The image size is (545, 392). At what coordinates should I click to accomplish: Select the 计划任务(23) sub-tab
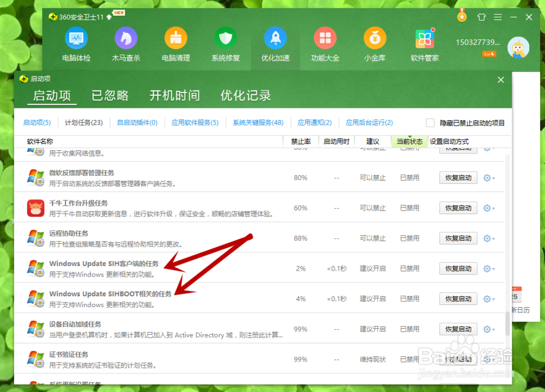tap(84, 122)
